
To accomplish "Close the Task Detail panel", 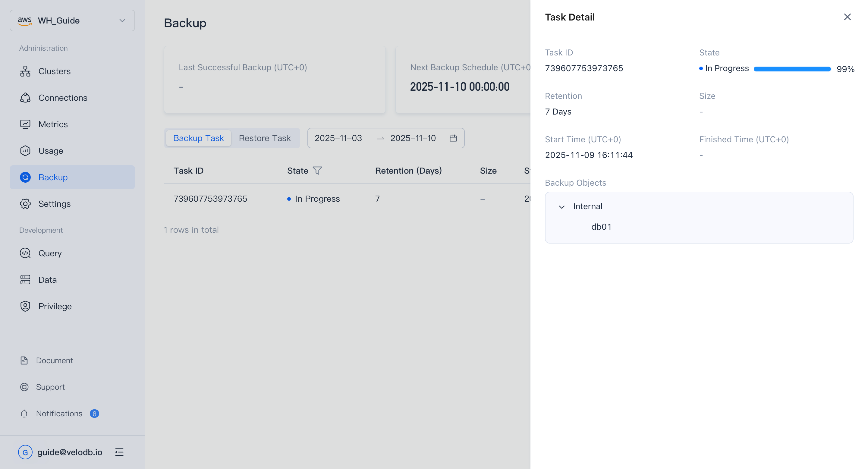I will (x=847, y=17).
